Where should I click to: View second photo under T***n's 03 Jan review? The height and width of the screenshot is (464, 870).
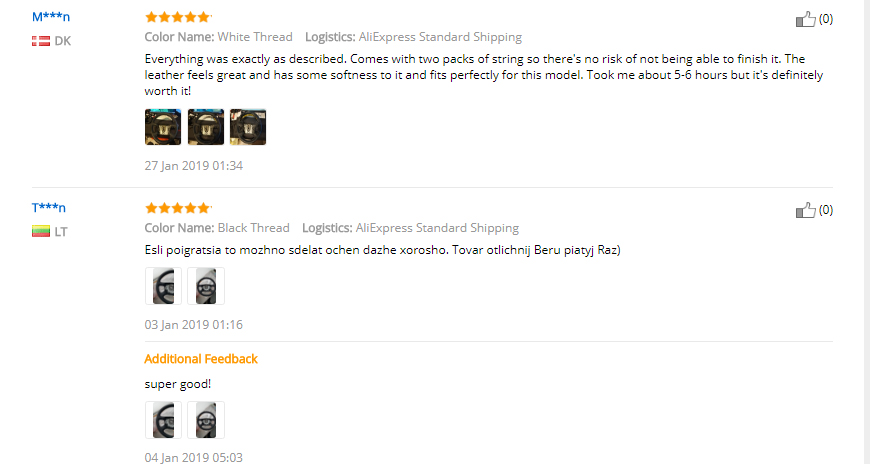(x=206, y=286)
